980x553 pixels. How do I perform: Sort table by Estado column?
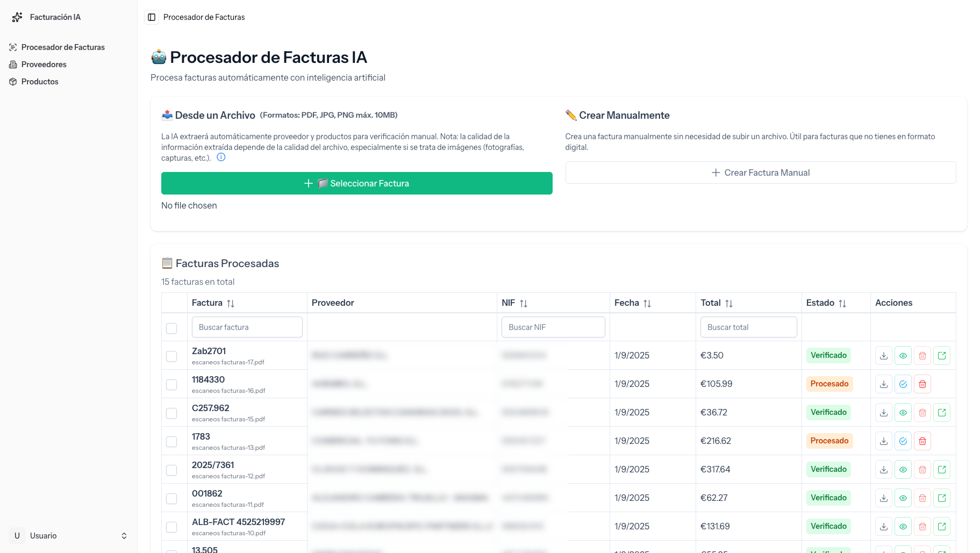click(x=842, y=303)
